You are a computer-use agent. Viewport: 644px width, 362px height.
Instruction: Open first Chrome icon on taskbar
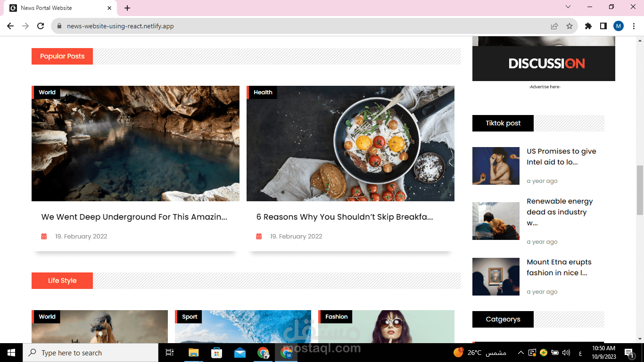coord(263,353)
